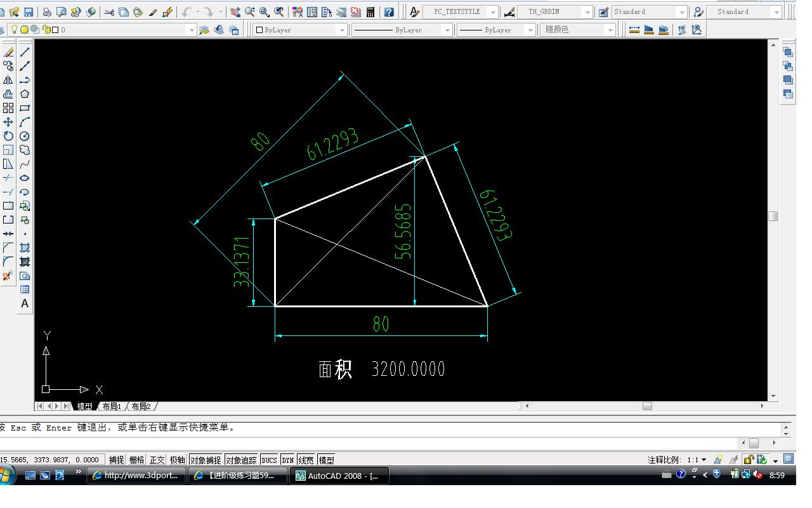The width and height of the screenshot is (812, 508).
Task: Click the AutoCAD 2008 taskbar button
Action: click(x=339, y=476)
